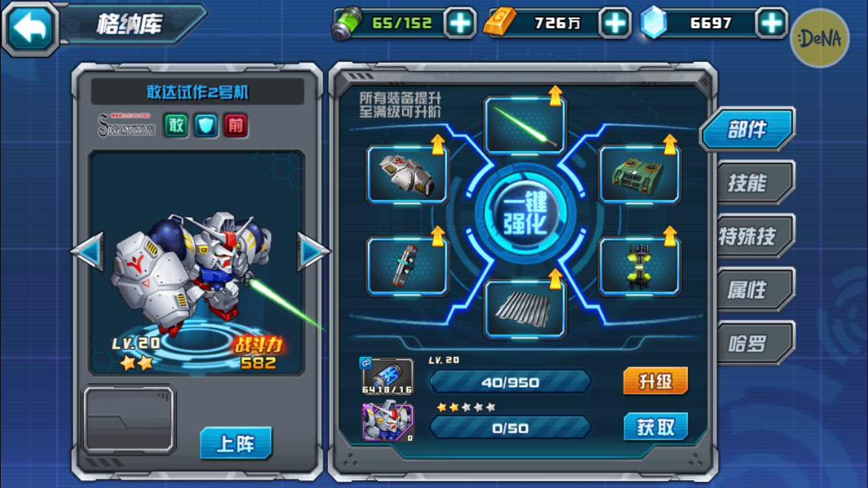Image resolution: width=868 pixels, height=488 pixels.
Task: Show previous mobile suit with left arrow
Action: (88, 251)
